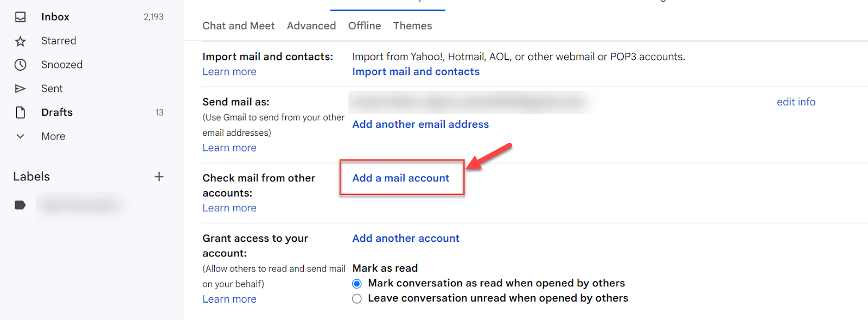The image size is (868, 320).
Task: Open Snoozed via the clock icon
Action: click(x=20, y=64)
